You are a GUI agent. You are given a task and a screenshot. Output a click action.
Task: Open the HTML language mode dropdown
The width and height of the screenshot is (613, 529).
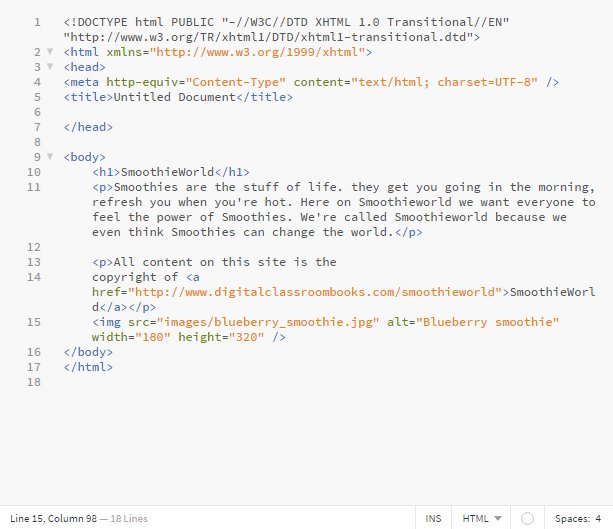[481, 518]
